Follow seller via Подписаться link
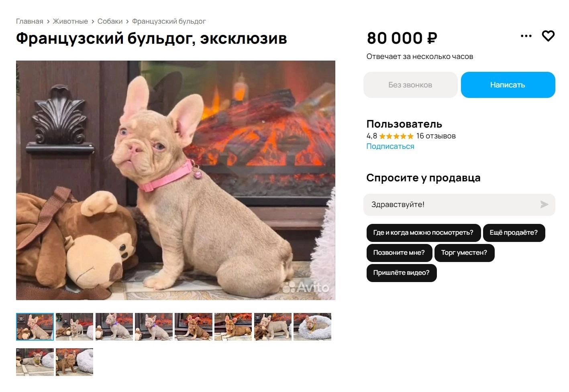Image resolution: width=569 pixels, height=392 pixels. point(390,146)
